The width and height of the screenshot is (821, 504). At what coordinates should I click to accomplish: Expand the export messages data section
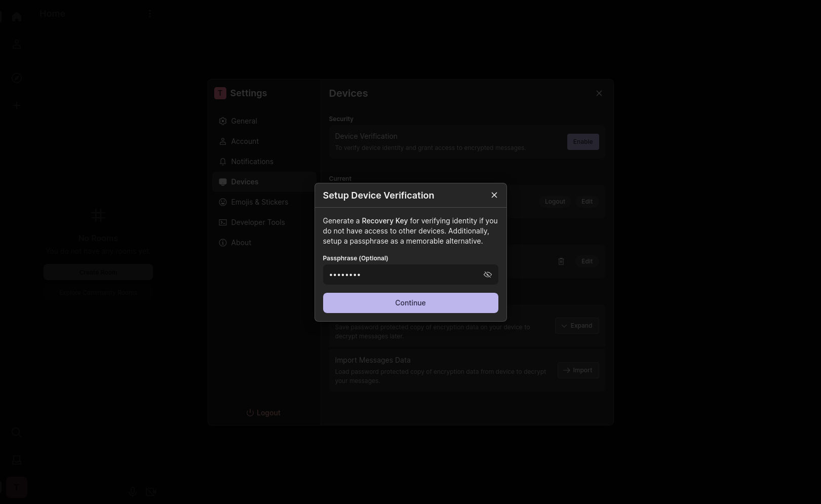[x=576, y=326]
